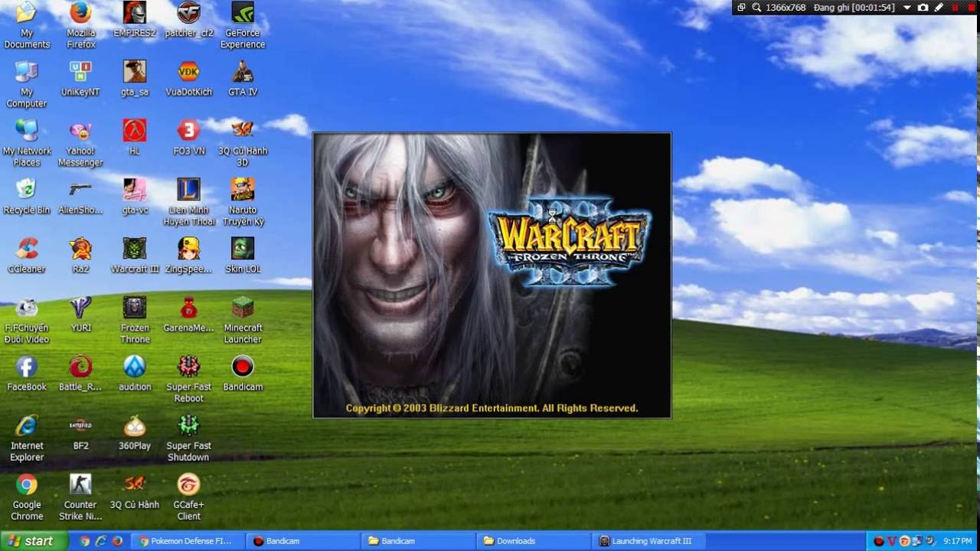Image resolution: width=980 pixels, height=551 pixels.
Task: Open the Google Chrome desktop shortcut
Action: tap(27, 497)
